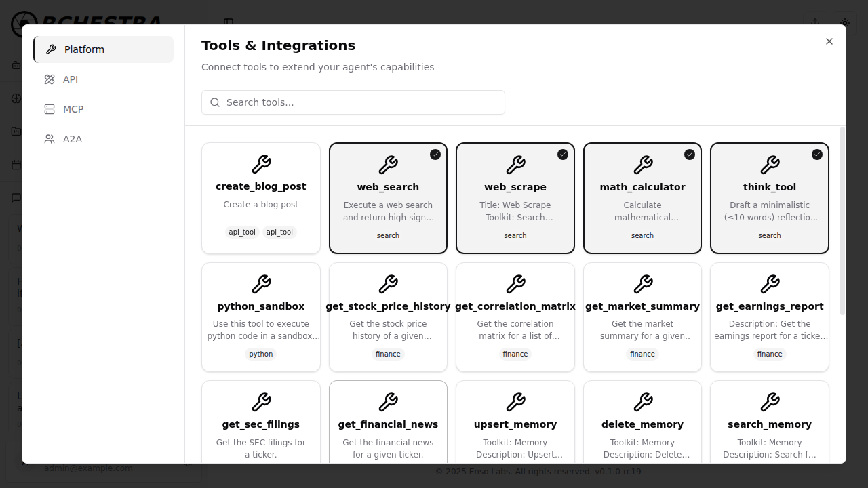Click the think_tool wrench icon
868x488 pixels.
pos(770,165)
